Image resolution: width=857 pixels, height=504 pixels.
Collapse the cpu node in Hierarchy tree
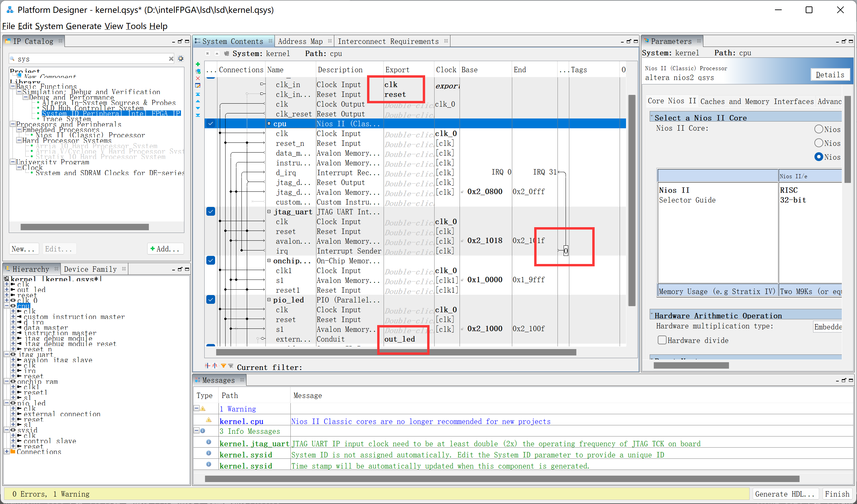click(6, 306)
